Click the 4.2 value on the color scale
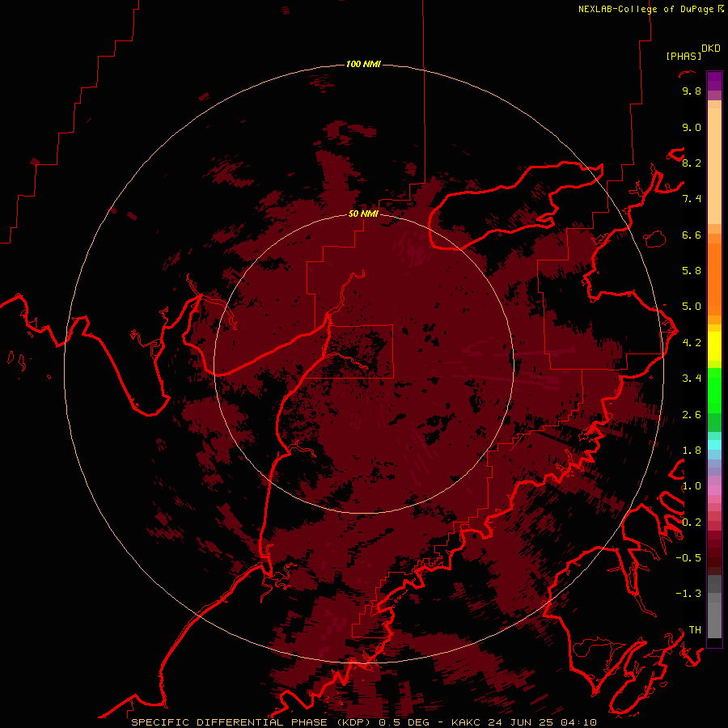The height and width of the screenshot is (728, 728). click(x=692, y=343)
